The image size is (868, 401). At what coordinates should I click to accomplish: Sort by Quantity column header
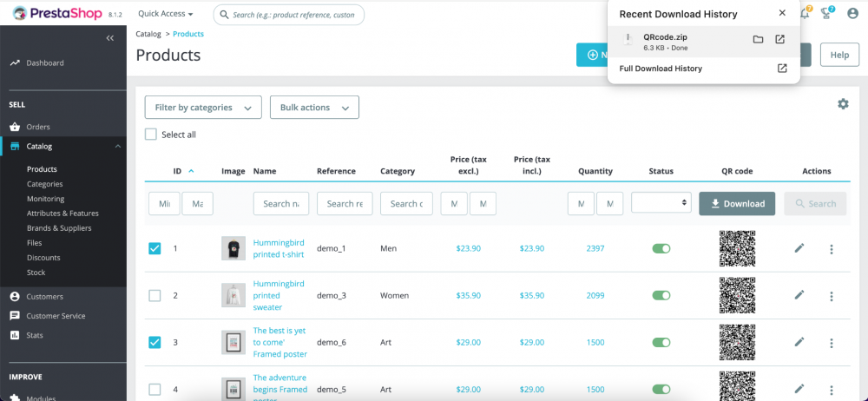pyautogui.click(x=595, y=171)
